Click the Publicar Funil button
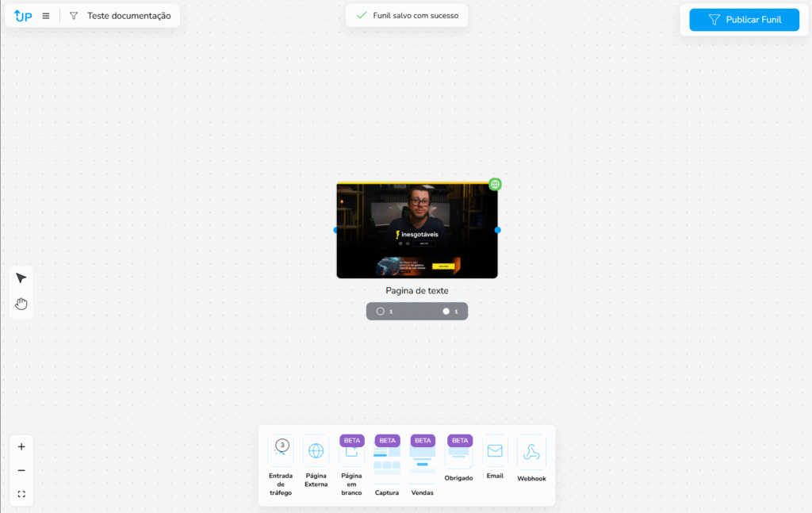The height and width of the screenshot is (513, 812). point(744,20)
